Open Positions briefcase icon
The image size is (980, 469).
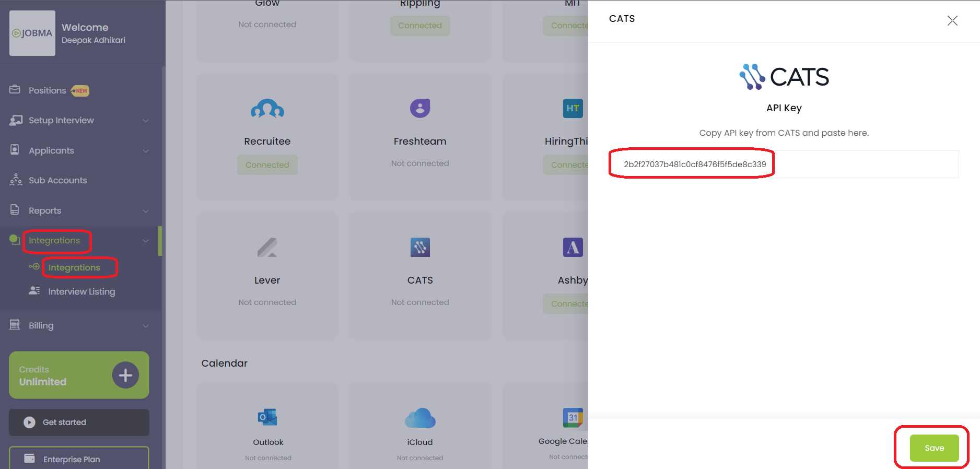click(15, 90)
